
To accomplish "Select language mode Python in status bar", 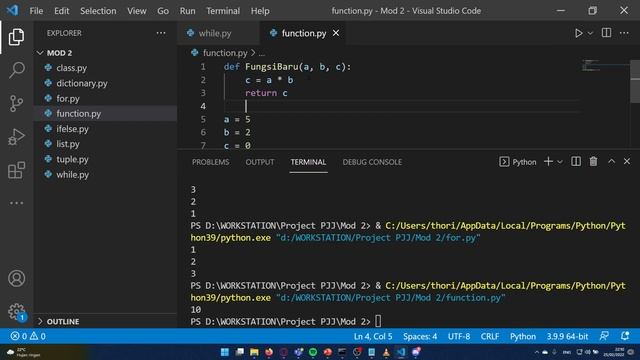I will 523,336.
